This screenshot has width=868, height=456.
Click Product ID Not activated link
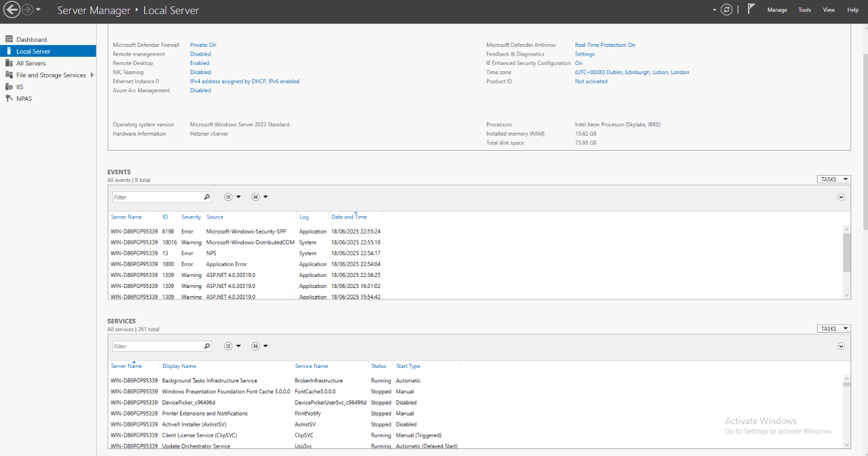click(591, 82)
